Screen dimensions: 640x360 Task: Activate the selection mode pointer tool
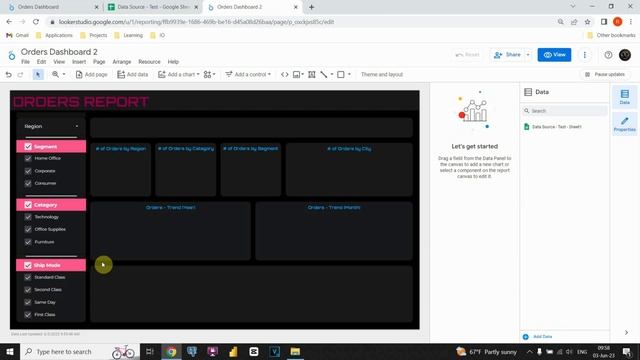[x=38, y=74]
